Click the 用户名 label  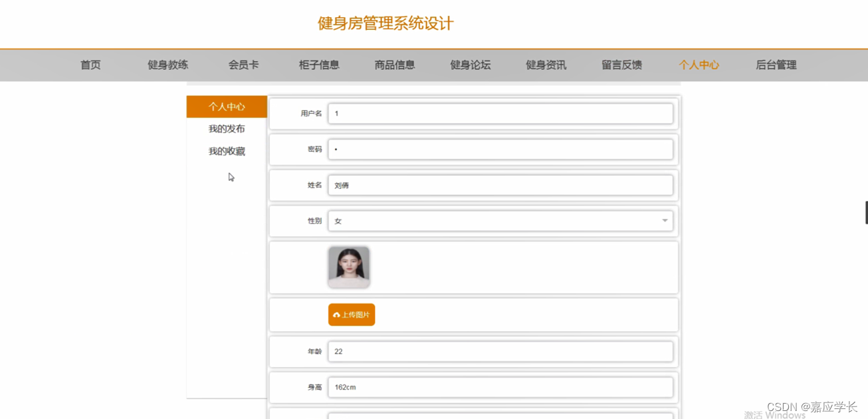coord(311,114)
